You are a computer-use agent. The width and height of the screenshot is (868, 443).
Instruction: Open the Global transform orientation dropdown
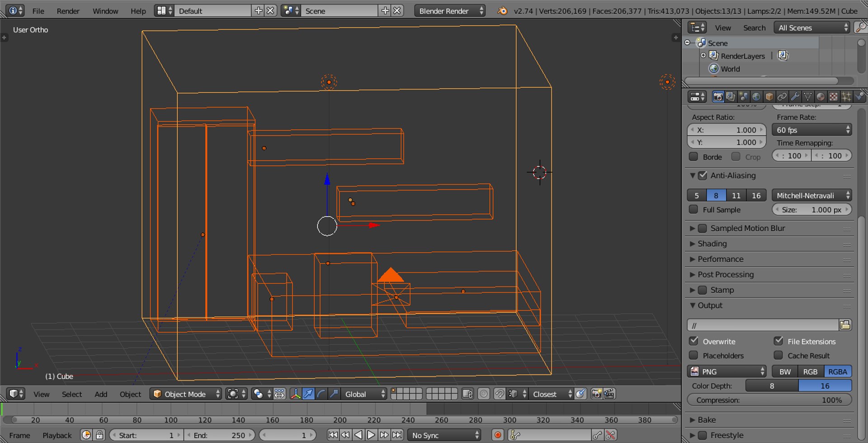364,394
